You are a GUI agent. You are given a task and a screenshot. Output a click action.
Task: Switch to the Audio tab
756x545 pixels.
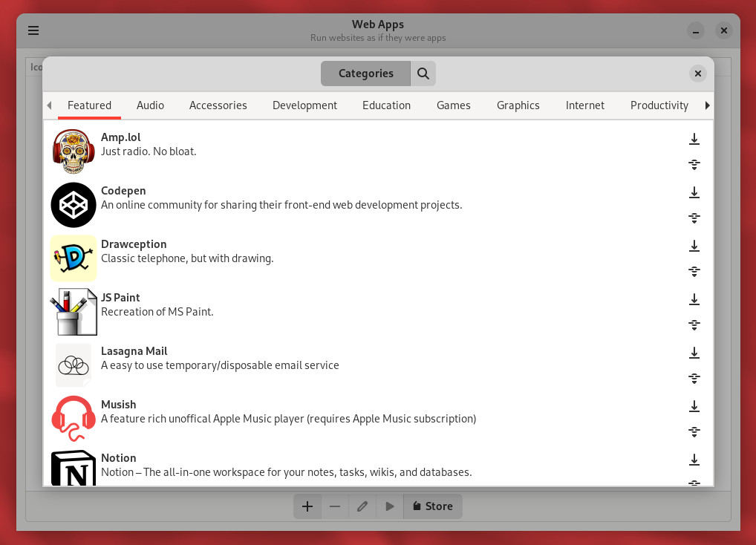tap(150, 105)
